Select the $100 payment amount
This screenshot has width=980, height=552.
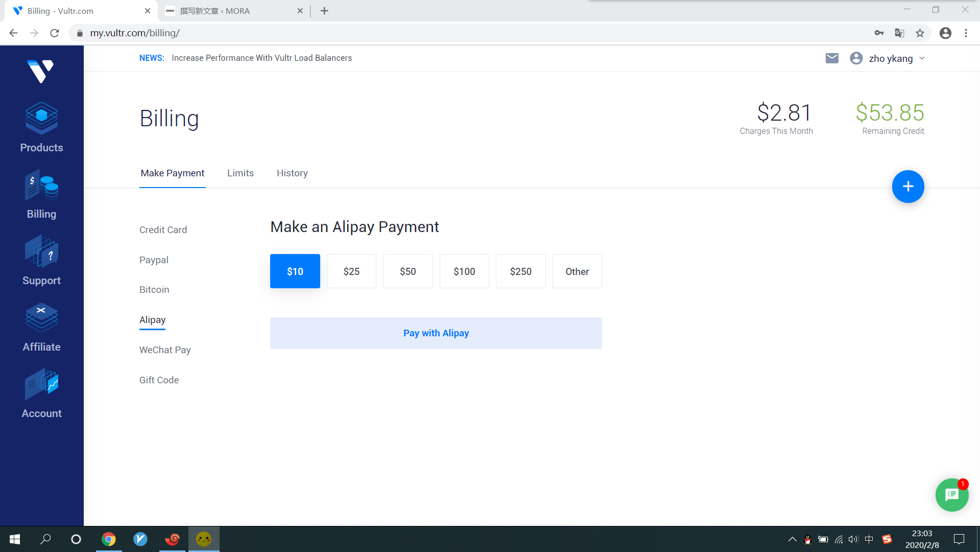pyautogui.click(x=464, y=271)
